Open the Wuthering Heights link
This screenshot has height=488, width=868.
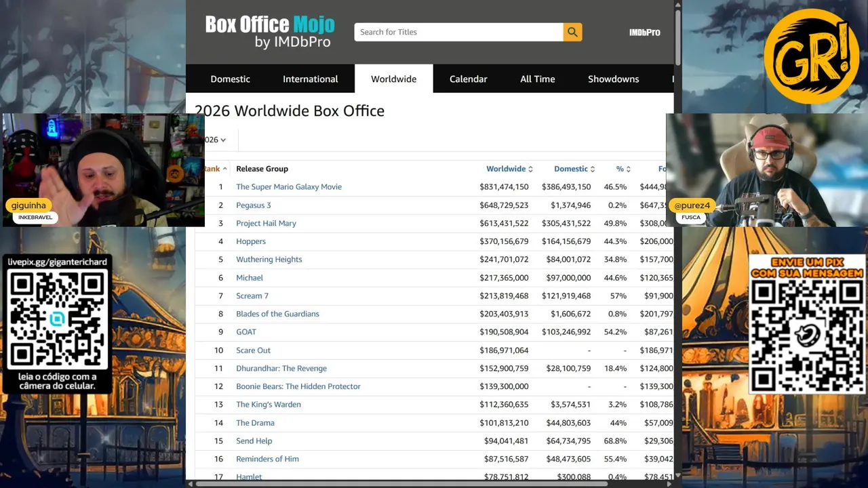coord(269,260)
